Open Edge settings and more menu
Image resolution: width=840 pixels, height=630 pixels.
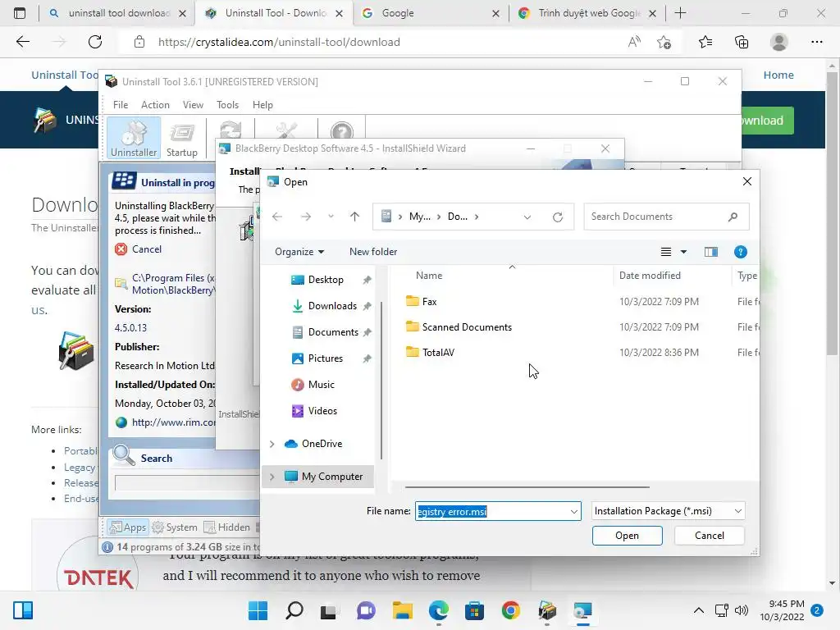tap(816, 42)
